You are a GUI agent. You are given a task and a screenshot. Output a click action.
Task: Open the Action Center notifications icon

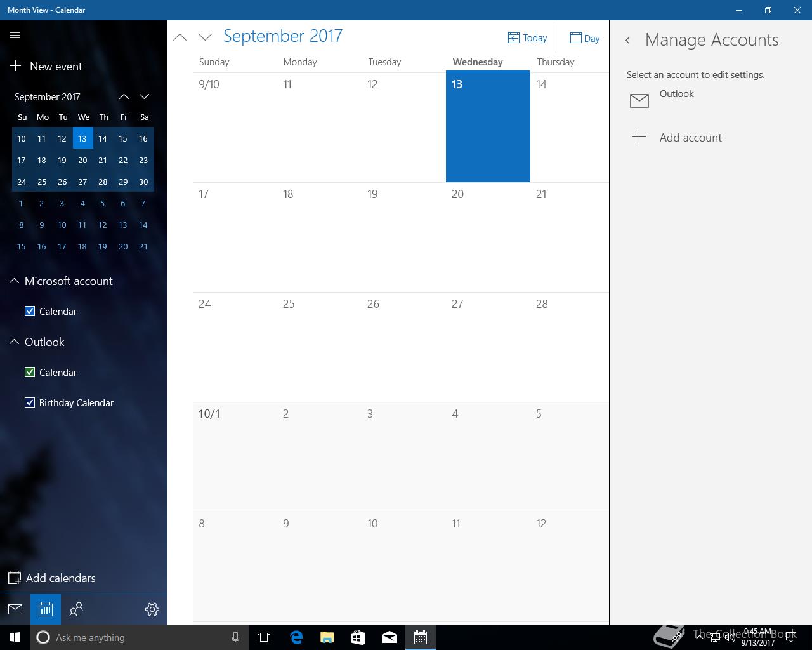coord(791,637)
